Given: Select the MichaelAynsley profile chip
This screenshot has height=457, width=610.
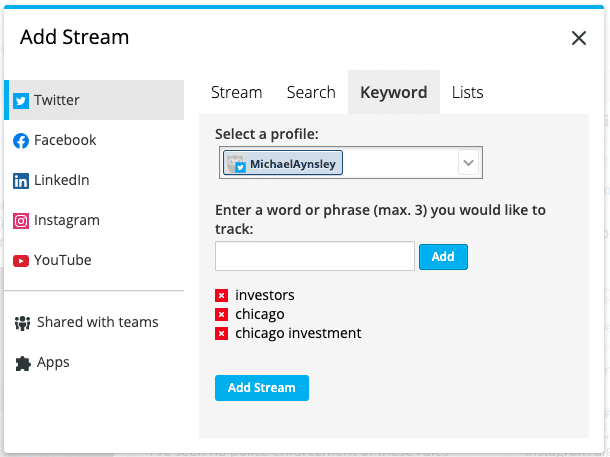Looking at the screenshot, I should coord(283,163).
